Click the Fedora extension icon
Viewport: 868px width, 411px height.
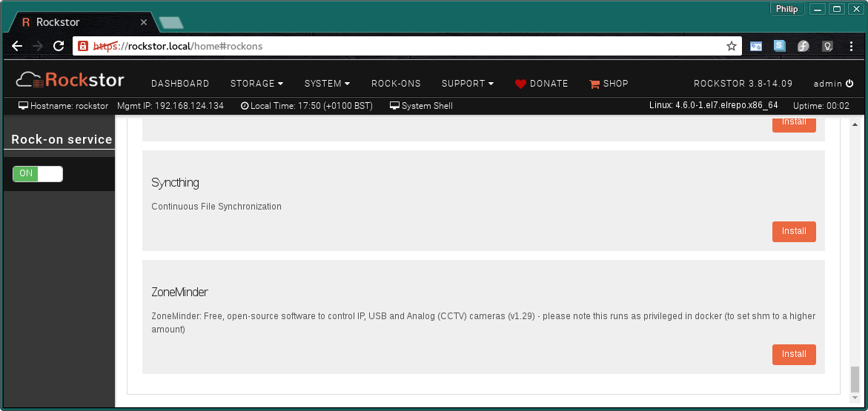click(804, 47)
